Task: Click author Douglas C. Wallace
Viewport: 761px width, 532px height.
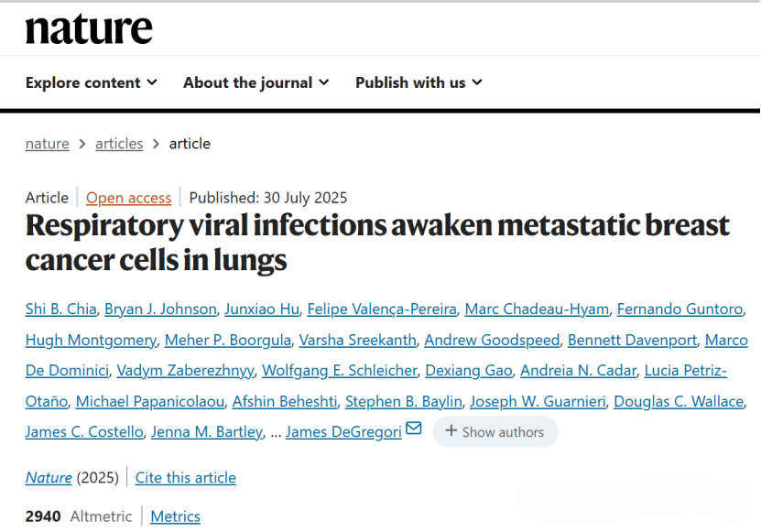Action: tap(679, 401)
